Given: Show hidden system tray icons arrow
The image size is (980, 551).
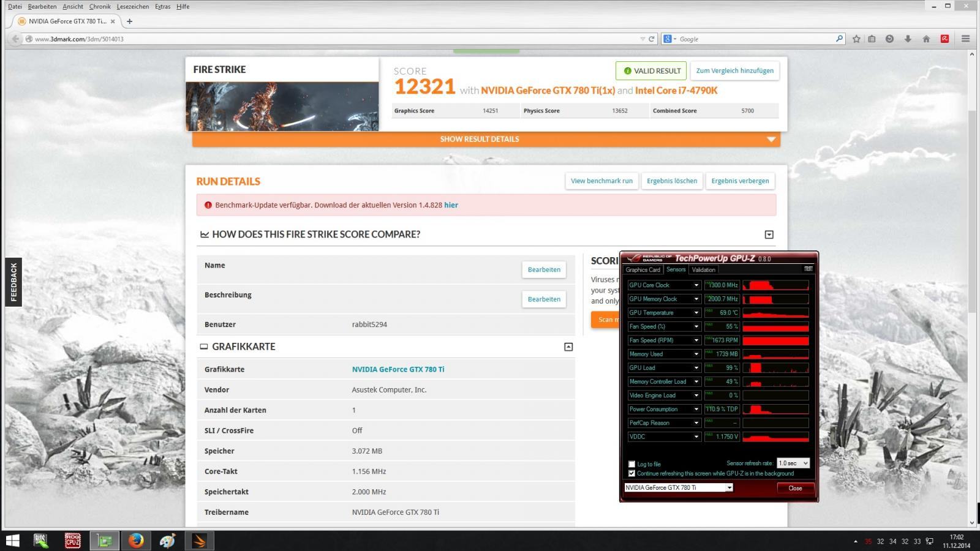Looking at the screenshot, I should [x=855, y=541].
